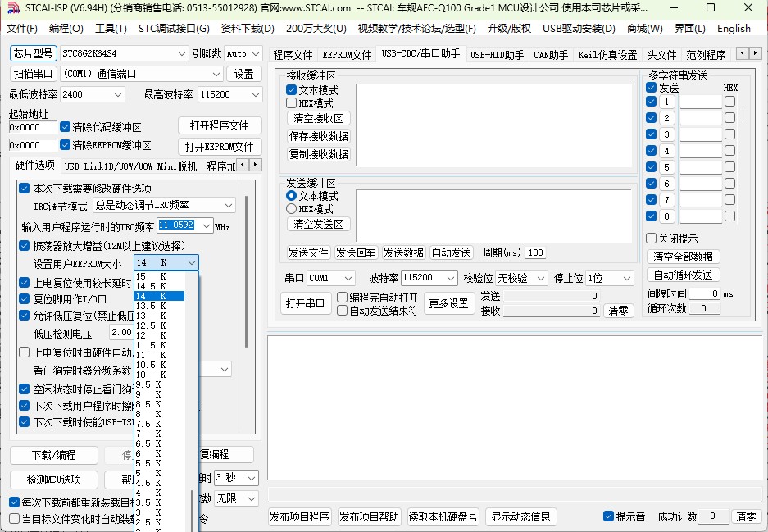Uncheck multi-string row 3 send checkbox
Viewport: 768px width, 532px height.
pos(651,134)
